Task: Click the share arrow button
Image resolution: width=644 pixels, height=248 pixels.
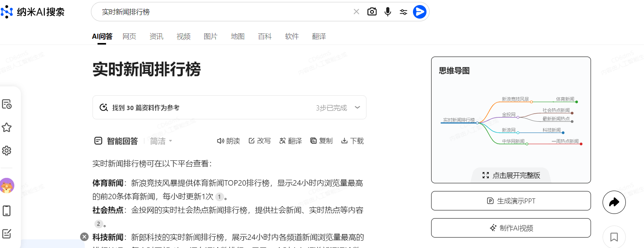Action: pyautogui.click(x=614, y=202)
